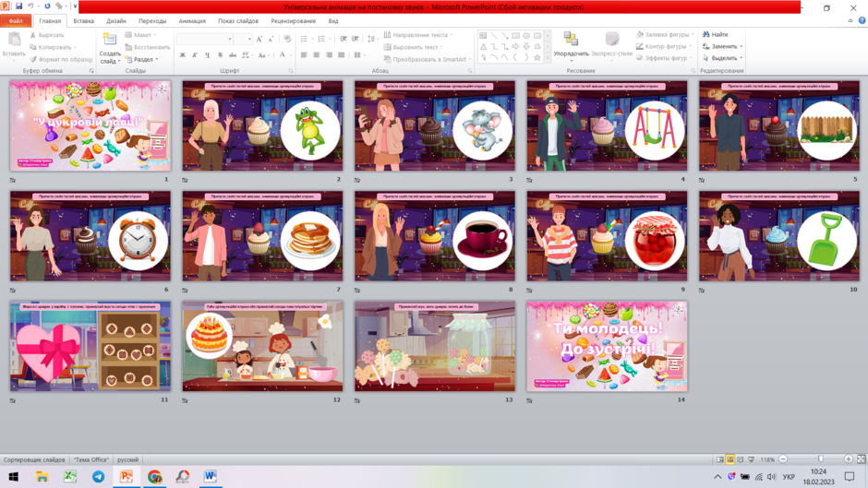Open the Arrange (Упорядочить) tool
Screen dimensions: 868x488
(x=571, y=43)
